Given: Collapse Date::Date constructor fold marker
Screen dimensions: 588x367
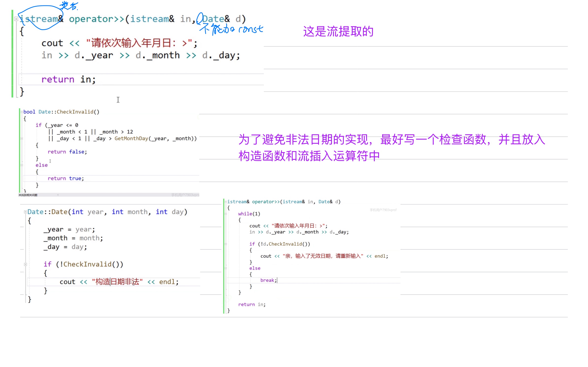Looking at the screenshot, I should coord(25,212).
